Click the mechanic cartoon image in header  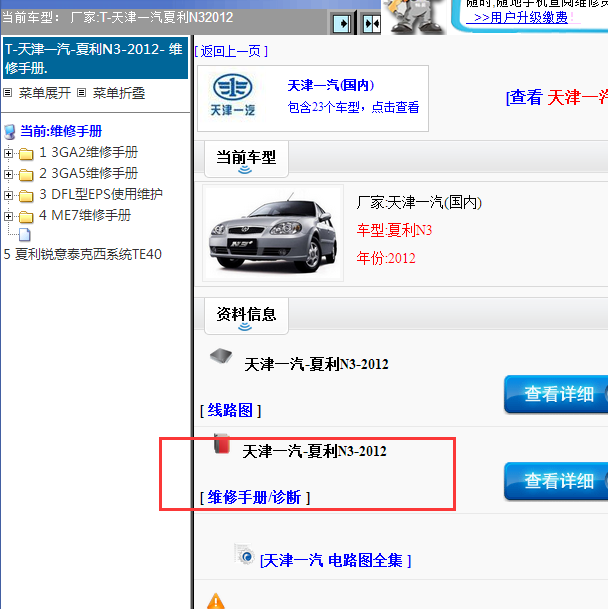click(x=415, y=16)
